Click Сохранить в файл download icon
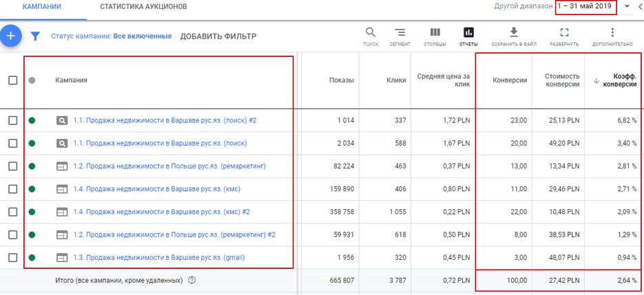The height and width of the screenshot is (295, 644). coord(513,36)
